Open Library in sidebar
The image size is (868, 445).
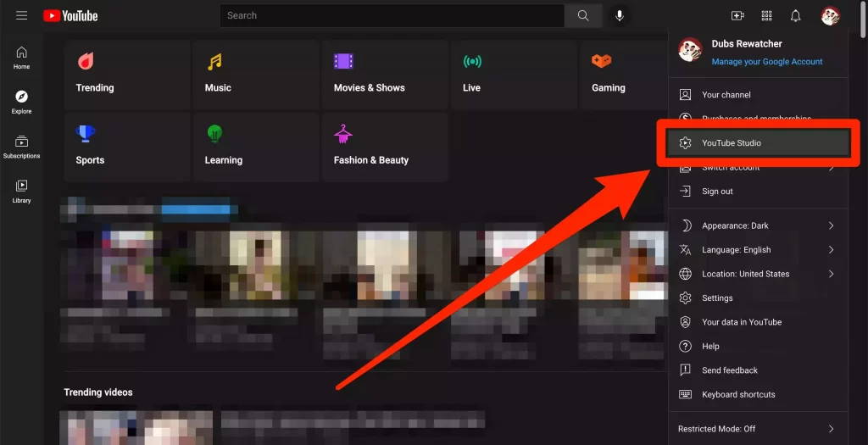tap(21, 192)
